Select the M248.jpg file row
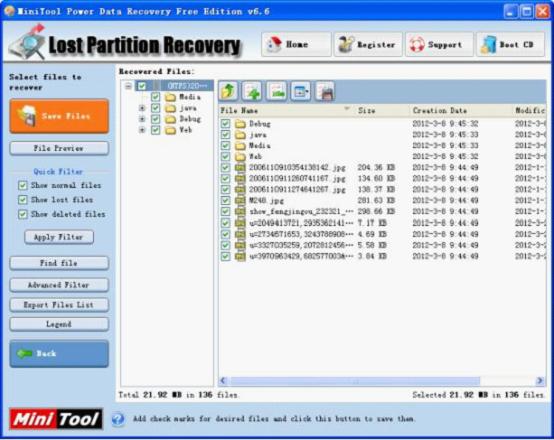 383,201
